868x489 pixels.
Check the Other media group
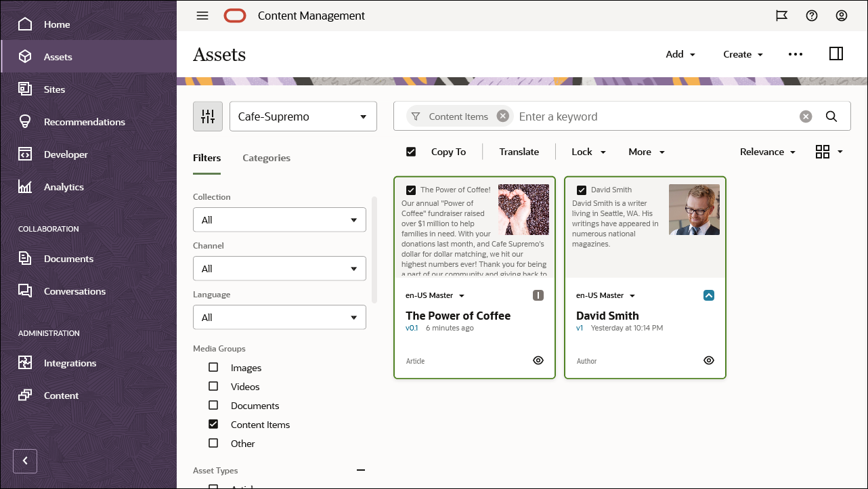click(213, 443)
